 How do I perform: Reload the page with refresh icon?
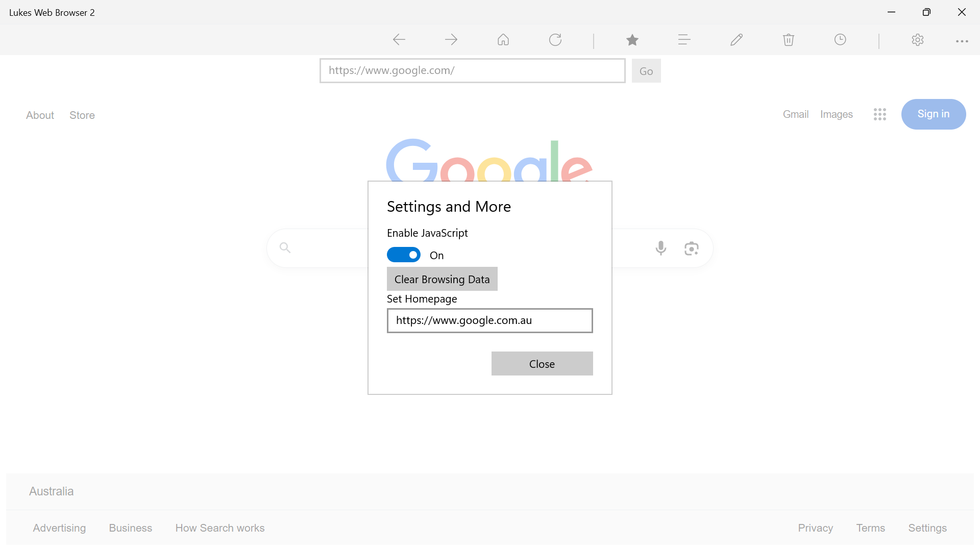pyautogui.click(x=555, y=40)
